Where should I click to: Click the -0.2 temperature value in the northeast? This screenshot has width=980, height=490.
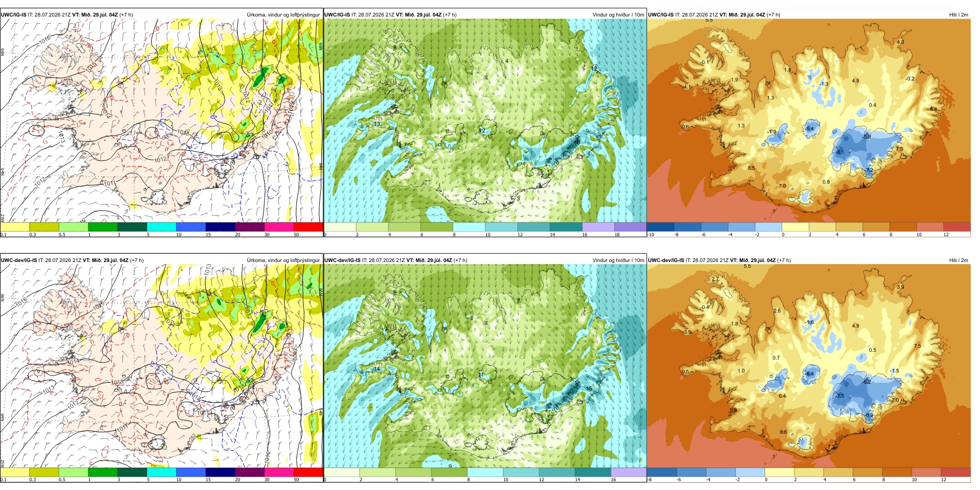[x=910, y=79]
